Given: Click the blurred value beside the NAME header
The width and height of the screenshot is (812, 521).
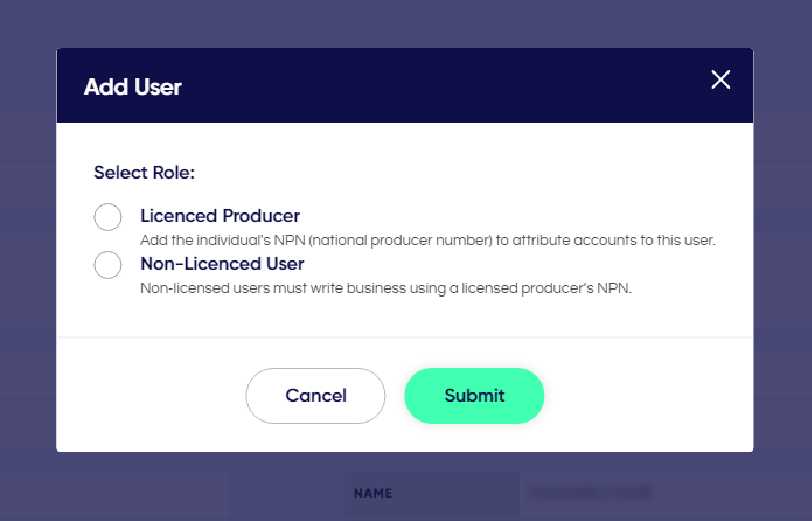Looking at the screenshot, I should click(x=590, y=493).
